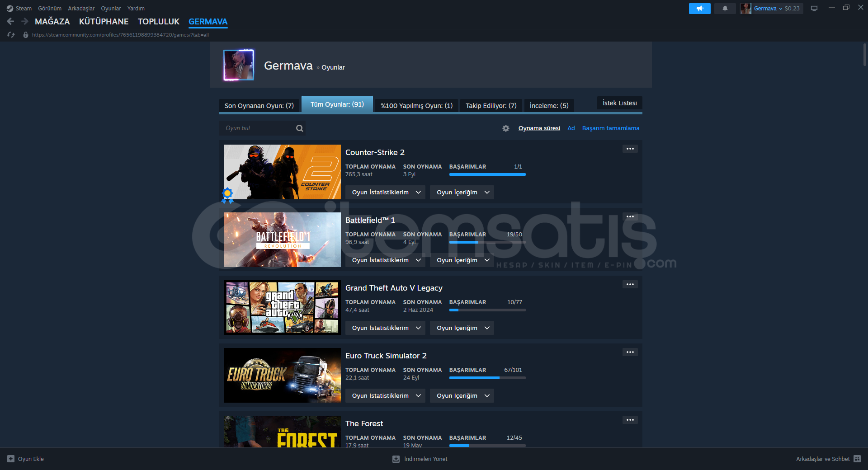Click the Germava profile name link
The height and width of the screenshot is (470, 868).
pyautogui.click(x=288, y=66)
